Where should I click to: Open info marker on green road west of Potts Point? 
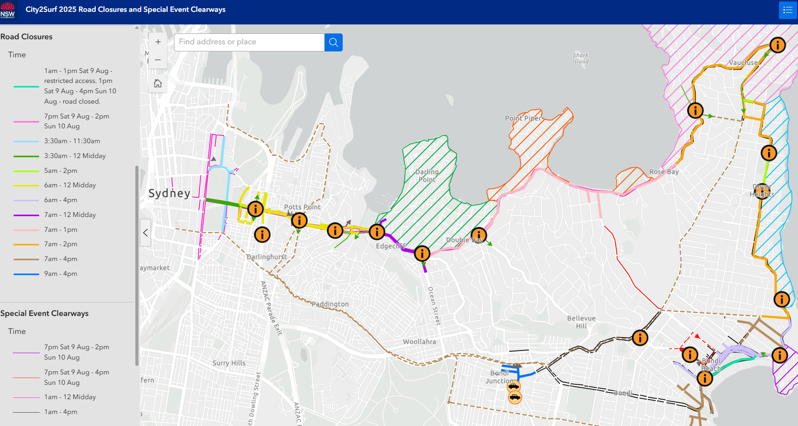255,209
